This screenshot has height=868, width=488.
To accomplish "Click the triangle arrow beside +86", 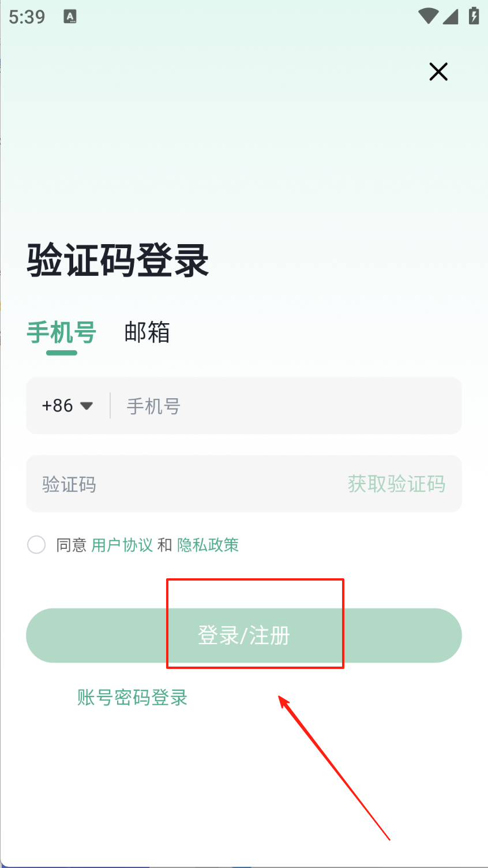I will [87, 406].
